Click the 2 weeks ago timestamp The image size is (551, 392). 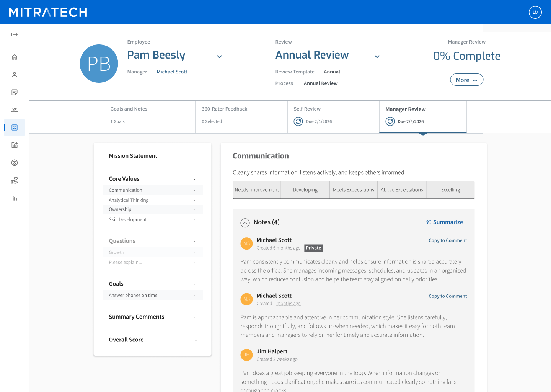pyautogui.click(x=285, y=359)
